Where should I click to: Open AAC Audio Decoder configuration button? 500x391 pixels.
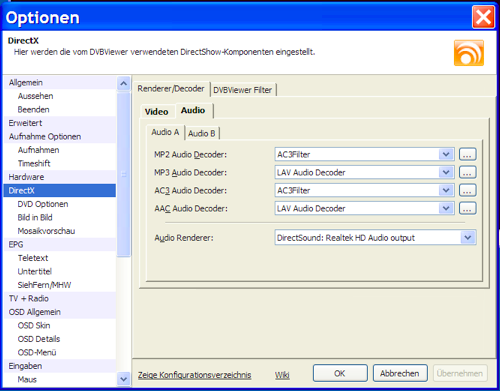coord(467,208)
